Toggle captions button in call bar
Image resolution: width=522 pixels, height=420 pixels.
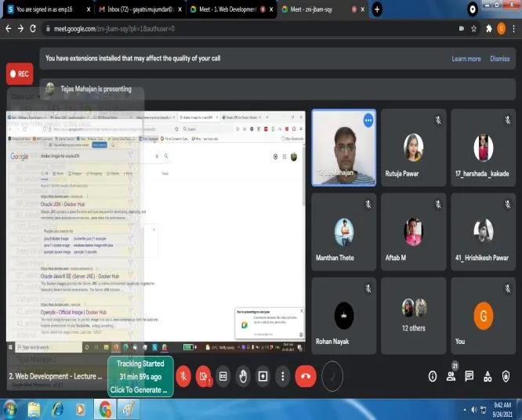tap(223, 376)
